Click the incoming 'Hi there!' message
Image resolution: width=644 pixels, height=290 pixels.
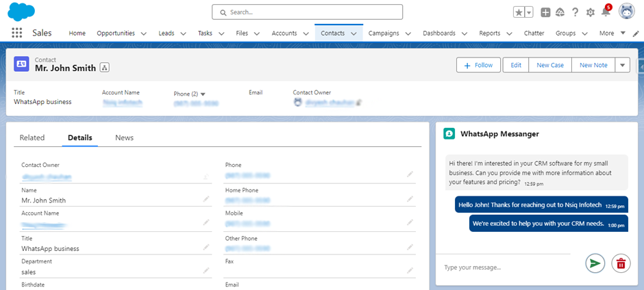[x=537, y=172]
